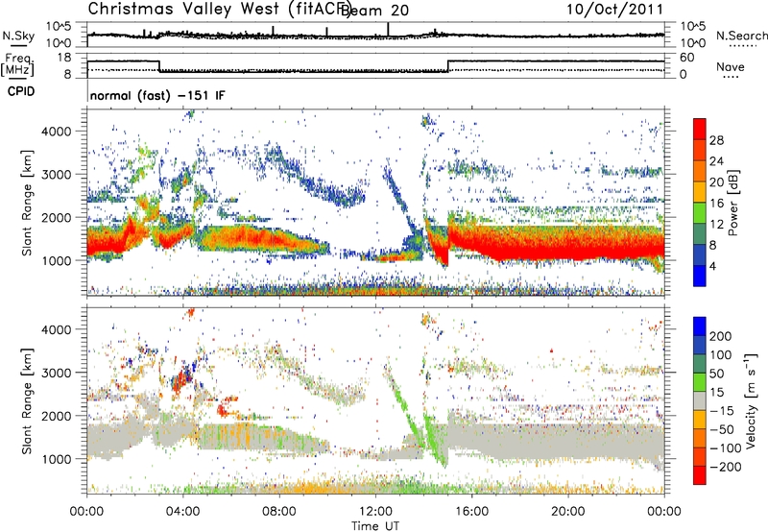Click the yellow Power segment between 16 and 20
The image size is (768, 532).
pyautogui.click(x=700, y=192)
